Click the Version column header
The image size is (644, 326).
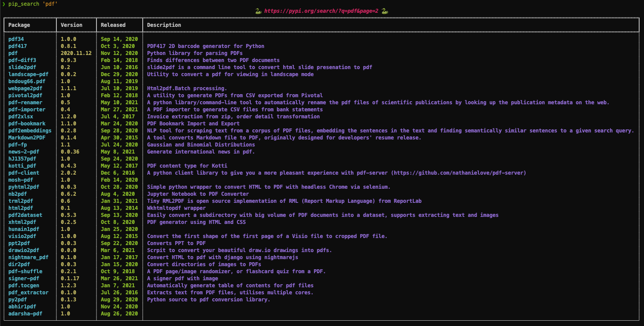[71, 25]
